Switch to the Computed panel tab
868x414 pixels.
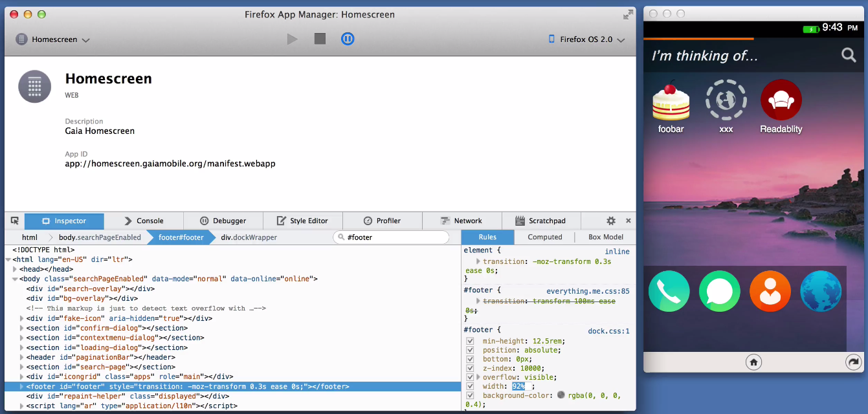544,237
